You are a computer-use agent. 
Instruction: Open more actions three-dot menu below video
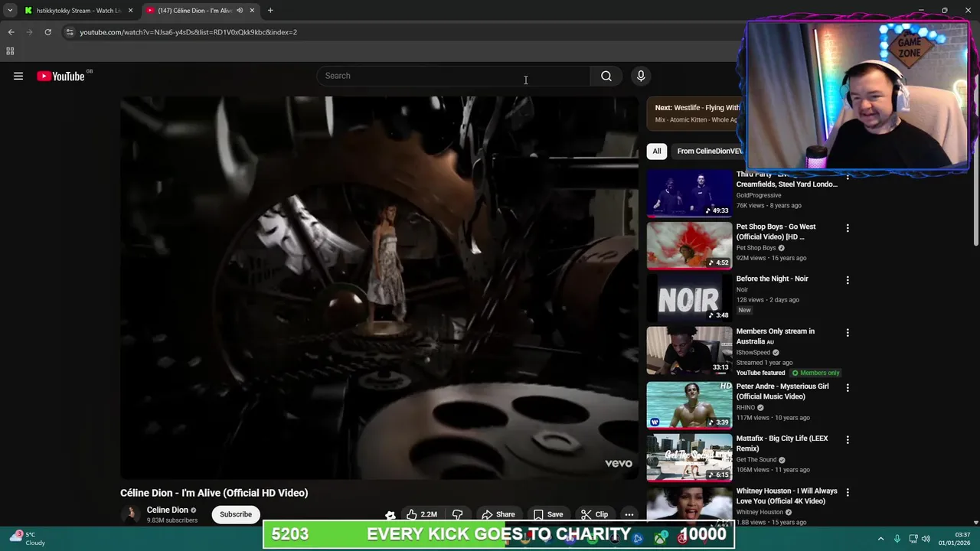pos(629,514)
